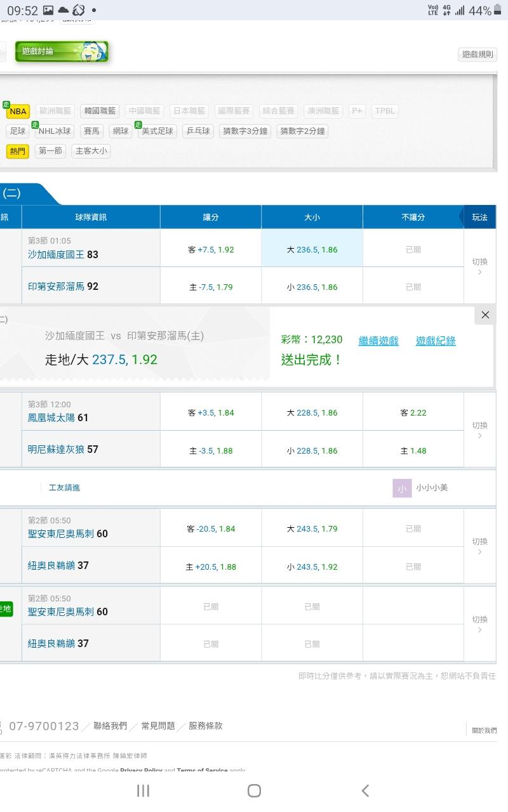Close the bet confirmation panel
Viewport: 508px width, 812px height.
click(x=485, y=315)
